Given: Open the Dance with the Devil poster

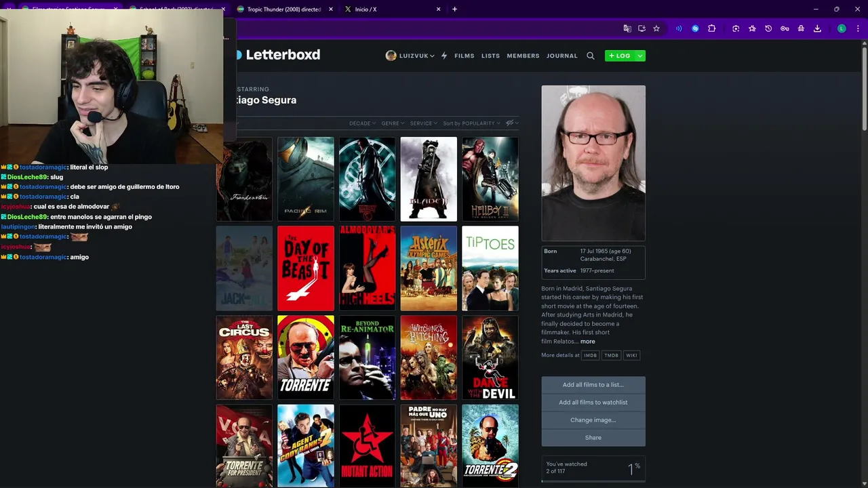Looking at the screenshot, I should (x=490, y=358).
